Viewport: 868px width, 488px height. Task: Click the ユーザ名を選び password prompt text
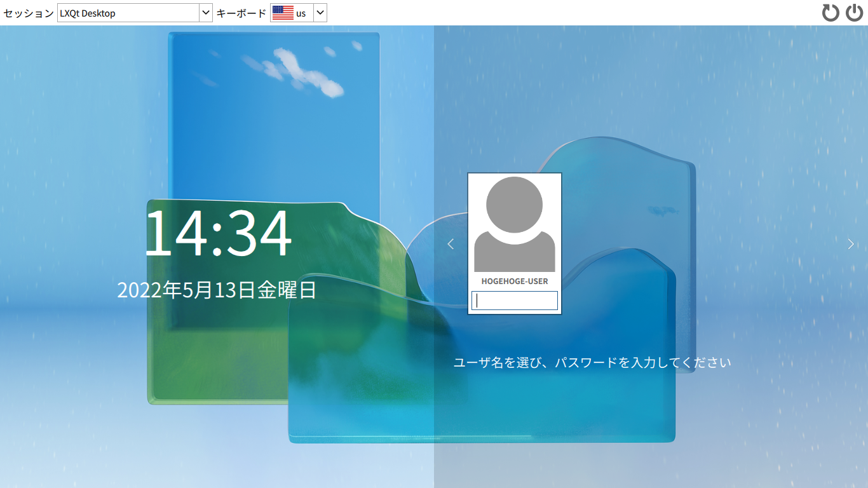pos(592,363)
